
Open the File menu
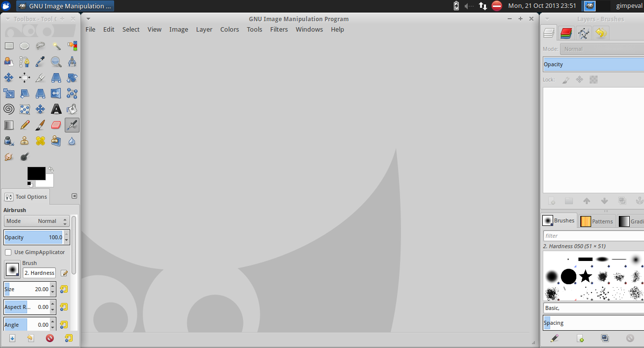[x=90, y=29]
